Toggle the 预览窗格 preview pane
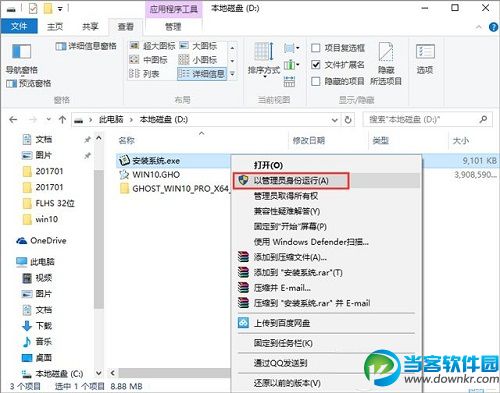This screenshot has height=393, width=500. coord(29,83)
